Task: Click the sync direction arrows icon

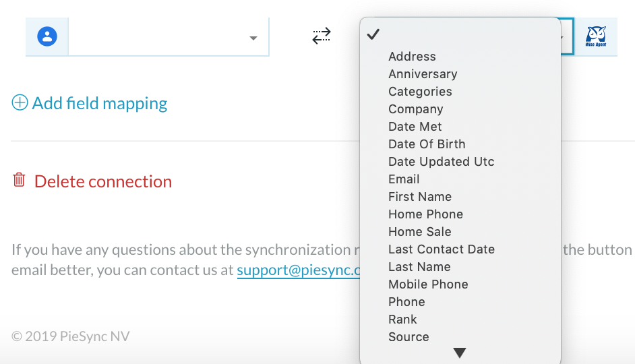Action: pos(322,36)
